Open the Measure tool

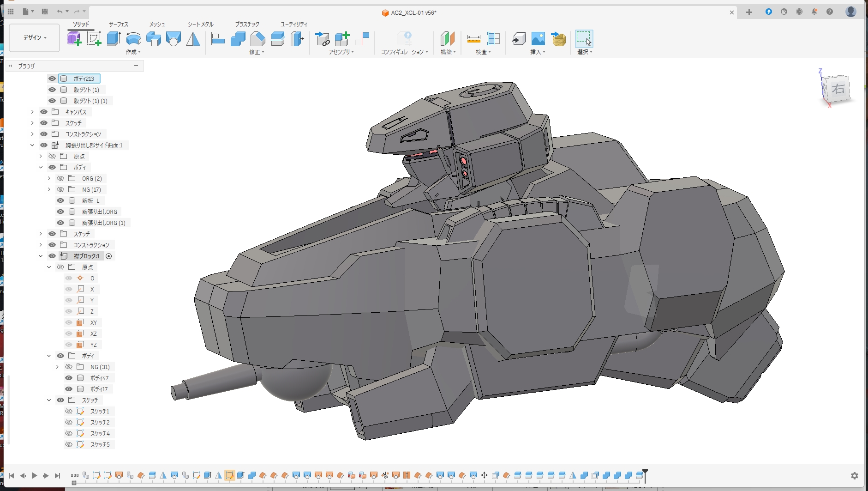pyautogui.click(x=473, y=39)
